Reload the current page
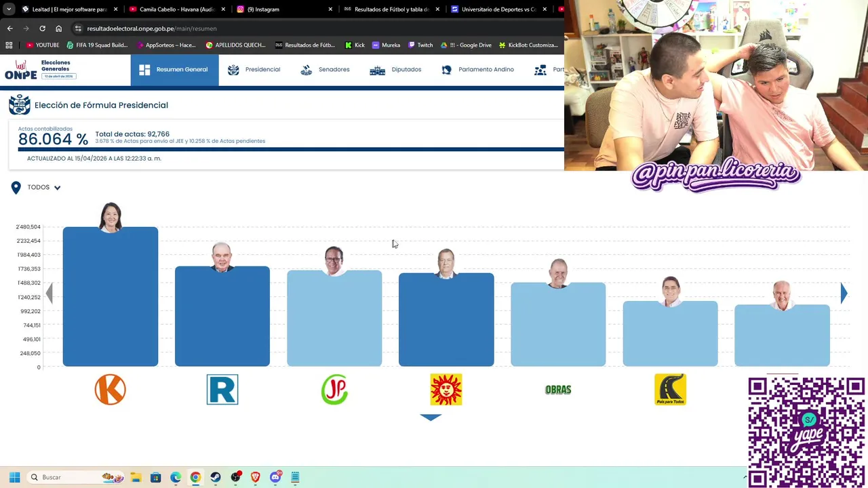 [x=42, y=28]
